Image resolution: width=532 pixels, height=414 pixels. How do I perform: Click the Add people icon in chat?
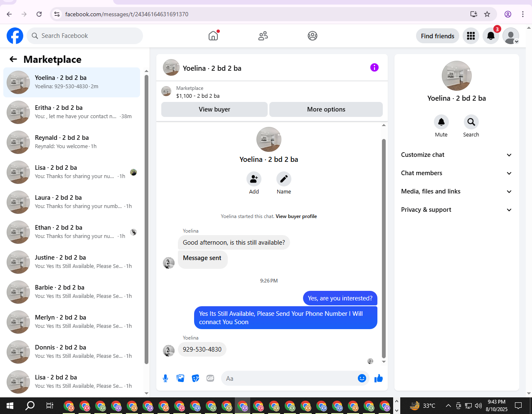[254, 179]
